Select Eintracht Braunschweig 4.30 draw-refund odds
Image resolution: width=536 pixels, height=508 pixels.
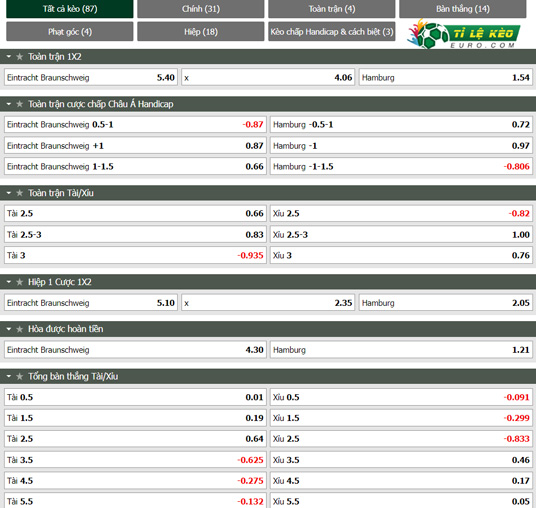click(135, 350)
